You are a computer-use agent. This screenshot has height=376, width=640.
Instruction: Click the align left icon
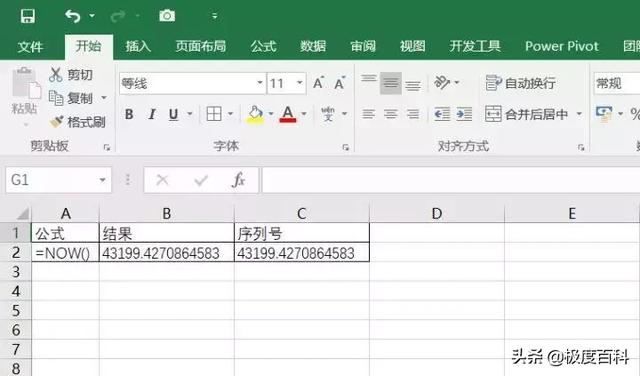(369, 114)
